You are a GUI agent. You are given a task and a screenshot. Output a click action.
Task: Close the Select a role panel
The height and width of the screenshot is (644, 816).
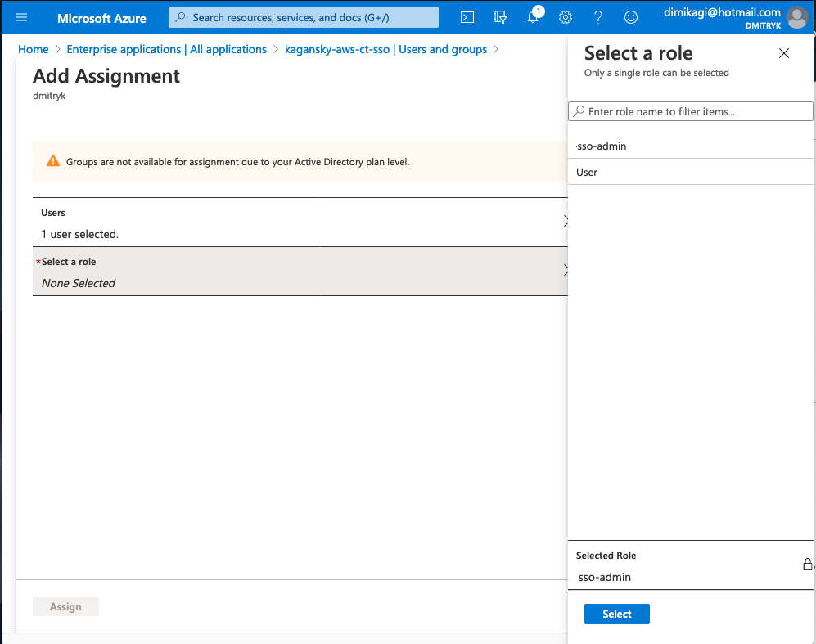pyautogui.click(x=784, y=53)
